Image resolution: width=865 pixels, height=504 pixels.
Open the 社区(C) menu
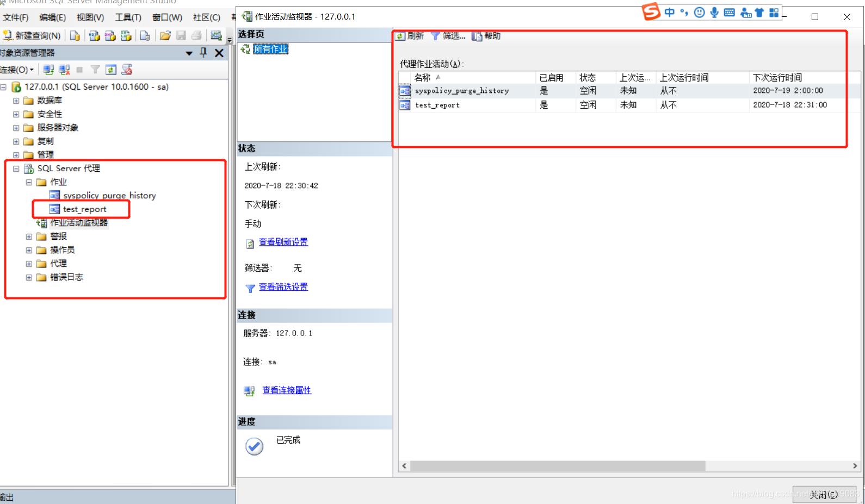tap(207, 17)
